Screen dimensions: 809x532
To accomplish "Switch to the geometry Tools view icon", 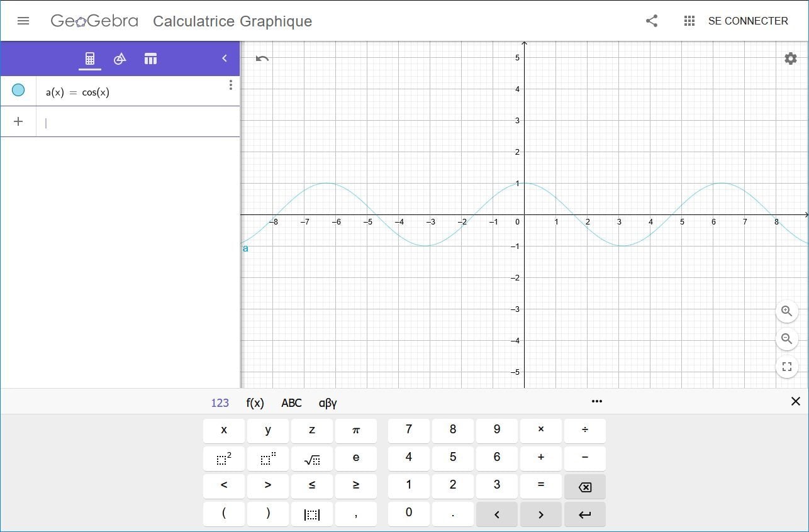I will click(x=120, y=58).
